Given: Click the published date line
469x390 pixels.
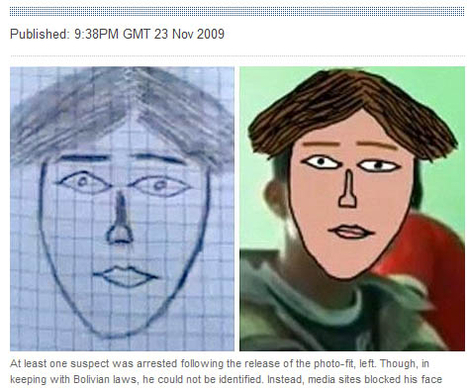Looking at the screenshot, I should point(117,34).
